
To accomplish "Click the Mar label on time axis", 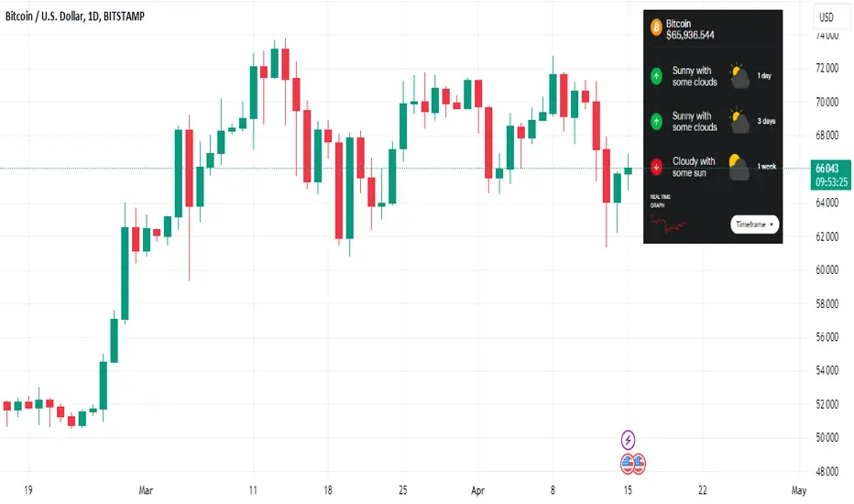I will (x=146, y=490).
